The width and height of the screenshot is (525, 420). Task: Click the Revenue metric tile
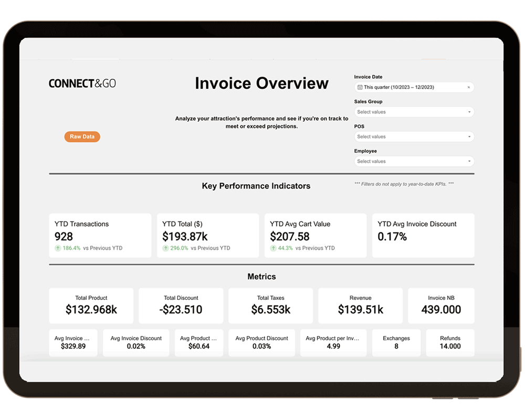coord(360,306)
